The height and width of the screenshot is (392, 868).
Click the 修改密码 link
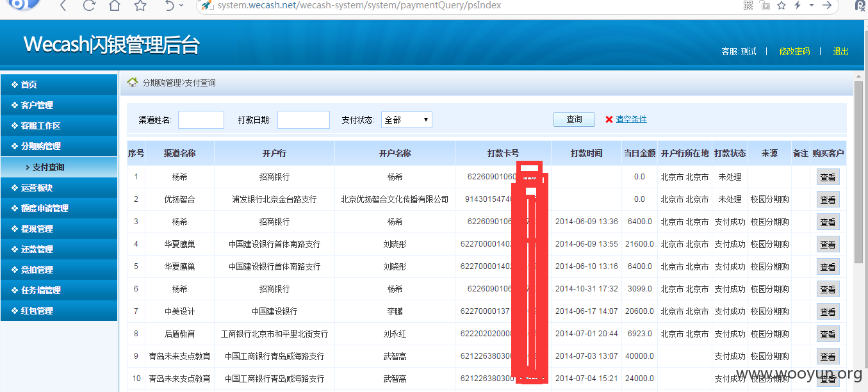(794, 51)
